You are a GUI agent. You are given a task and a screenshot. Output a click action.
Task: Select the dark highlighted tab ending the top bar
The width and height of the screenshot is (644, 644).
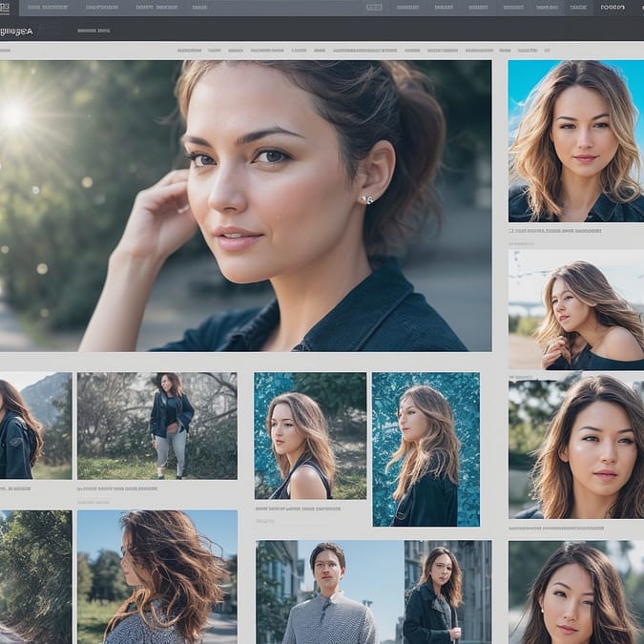(613, 8)
